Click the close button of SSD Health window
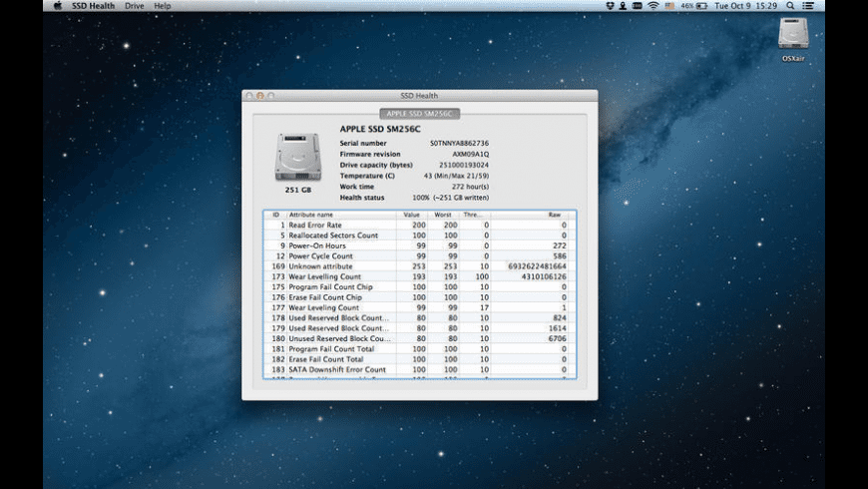 pyautogui.click(x=249, y=96)
